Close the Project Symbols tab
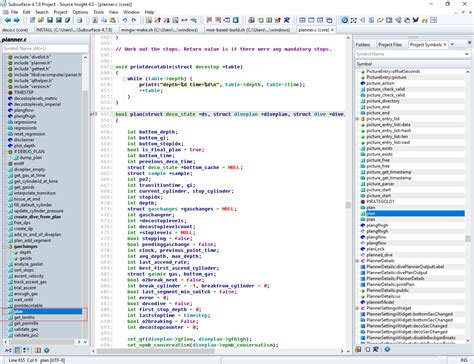 click(445, 45)
